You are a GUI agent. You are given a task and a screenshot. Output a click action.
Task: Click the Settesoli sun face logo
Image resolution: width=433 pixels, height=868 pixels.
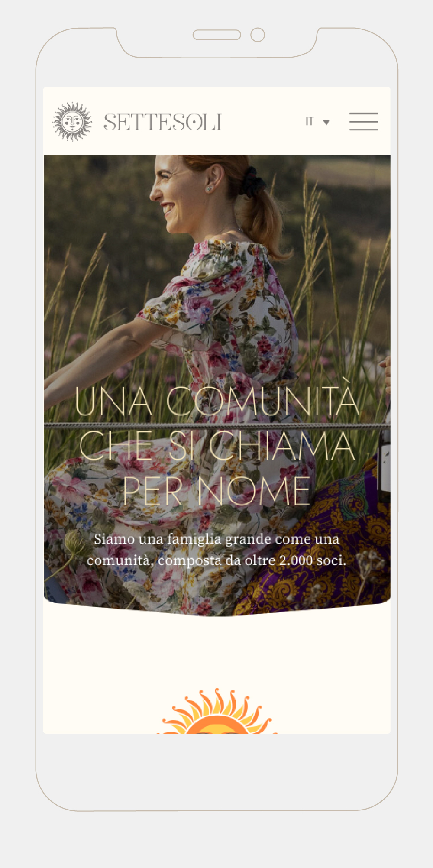[72, 122]
